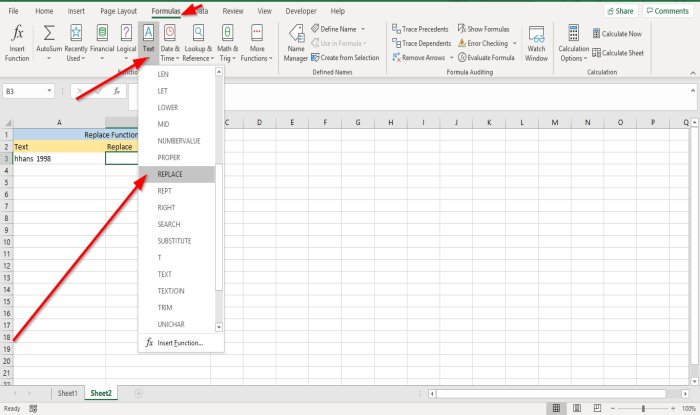Click Remove Arrows

coord(419,58)
